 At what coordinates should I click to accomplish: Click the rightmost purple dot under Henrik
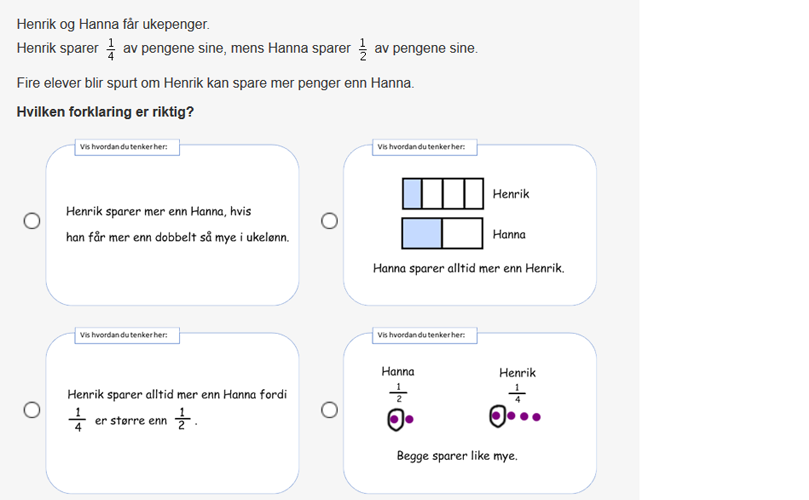[x=536, y=417]
